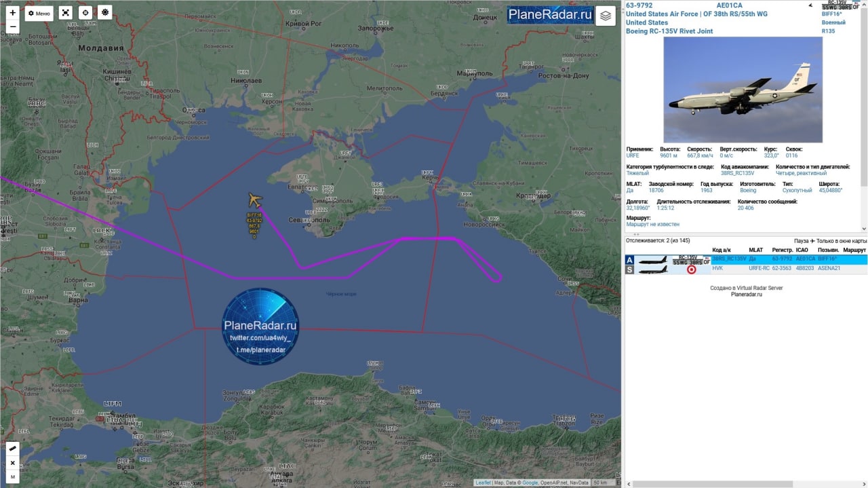Open the RC-135V aircraft photo
This screenshot has width=868, height=488.
(743, 90)
